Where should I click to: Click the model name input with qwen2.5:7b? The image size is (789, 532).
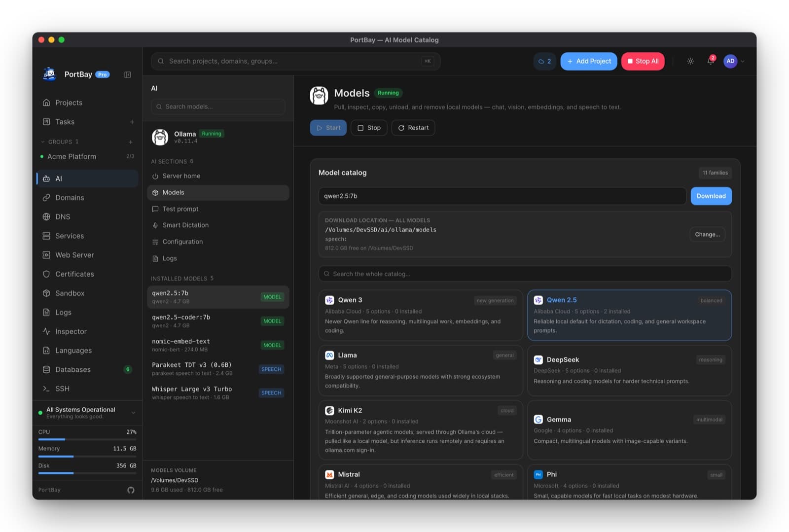pos(502,196)
